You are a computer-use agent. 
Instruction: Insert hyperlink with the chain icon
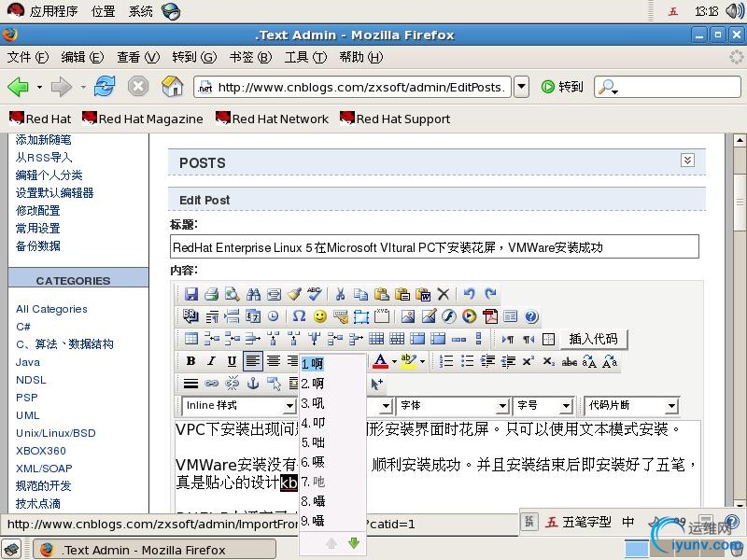[212, 384]
